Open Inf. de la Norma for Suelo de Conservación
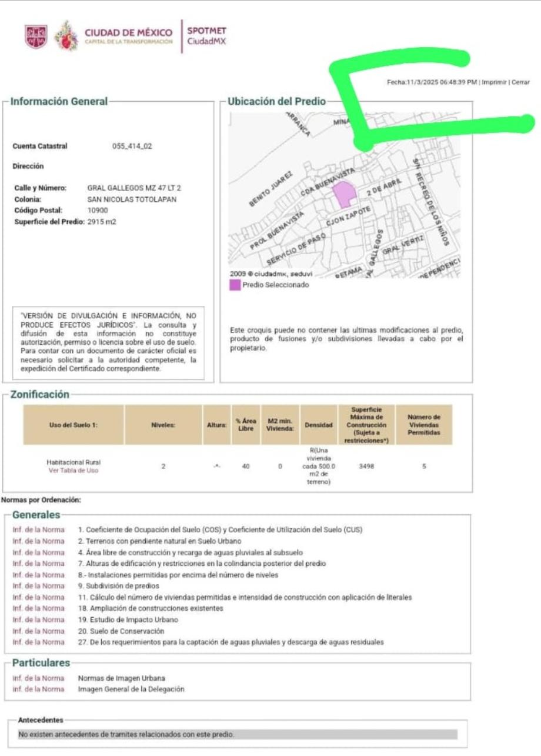This screenshot has height=756, width=541. 38,631
